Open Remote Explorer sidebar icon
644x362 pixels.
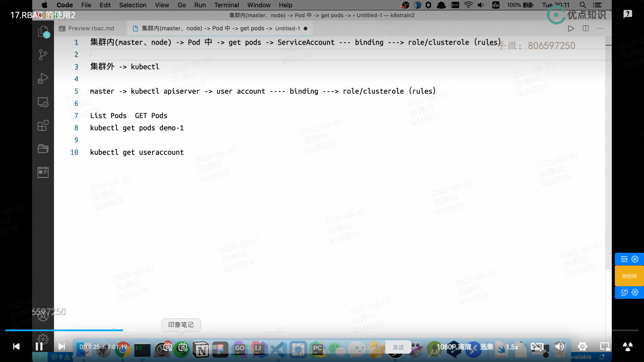point(43,102)
